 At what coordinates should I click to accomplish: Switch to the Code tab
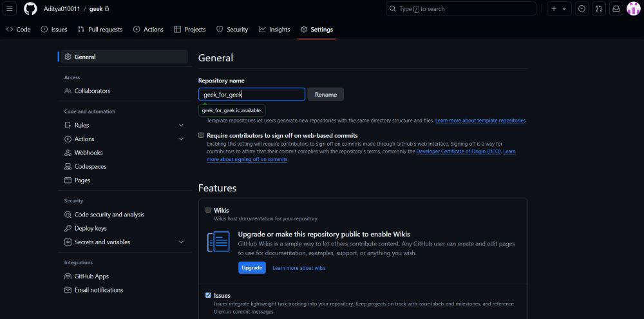[x=19, y=29]
